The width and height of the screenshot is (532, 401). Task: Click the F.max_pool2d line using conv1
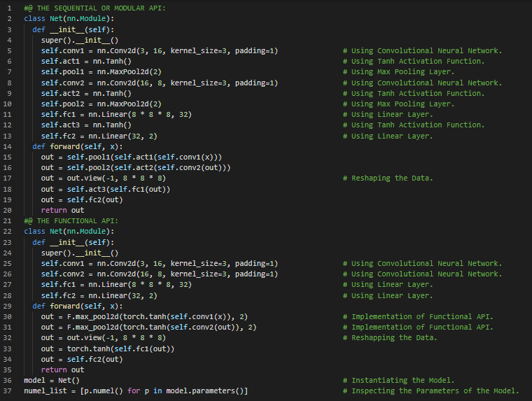coord(144,316)
